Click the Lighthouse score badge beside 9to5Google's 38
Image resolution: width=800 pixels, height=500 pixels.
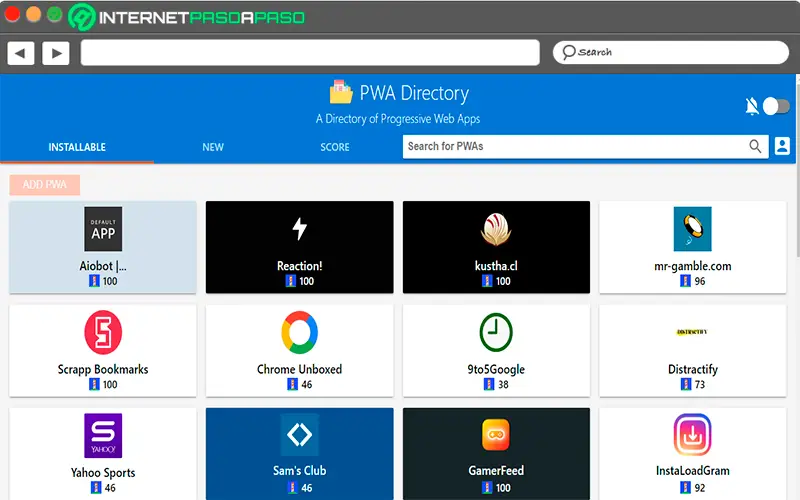click(489, 384)
